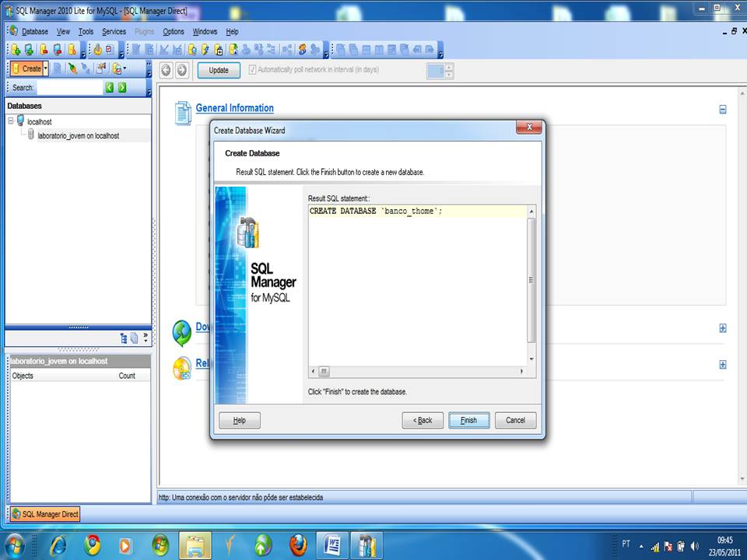Click the small checklist icon beside the joystick icon
747x560 pixels.
pos(110,50)
